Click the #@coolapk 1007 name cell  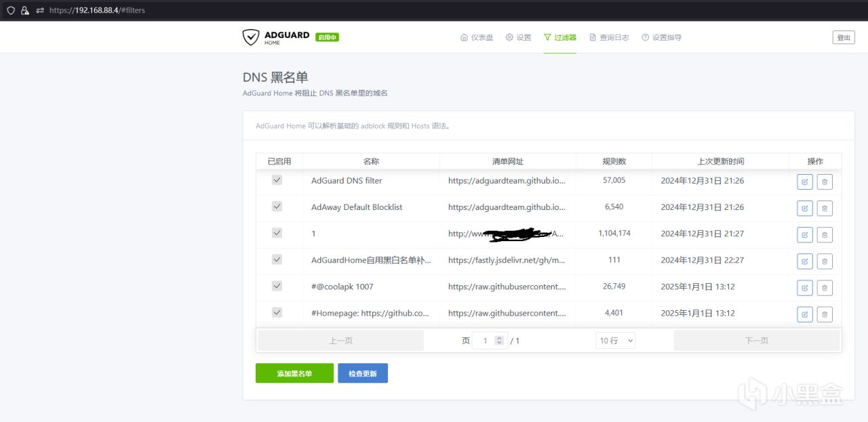pos(342,287)
